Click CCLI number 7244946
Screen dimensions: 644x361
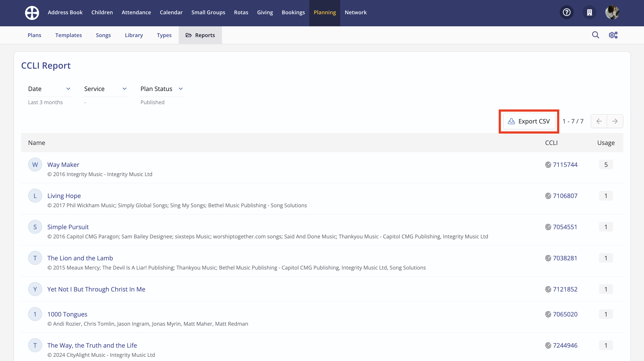coord(565,345)
